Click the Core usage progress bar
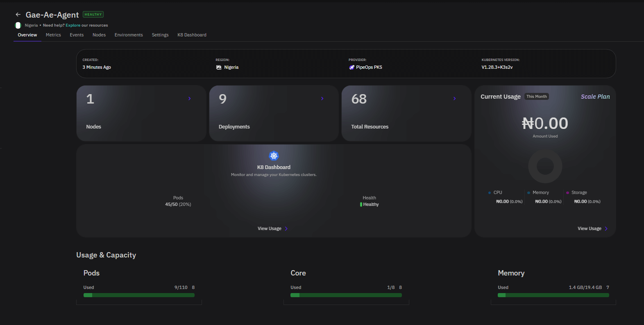This screenshot has height=325, width=644. (346, 295)
